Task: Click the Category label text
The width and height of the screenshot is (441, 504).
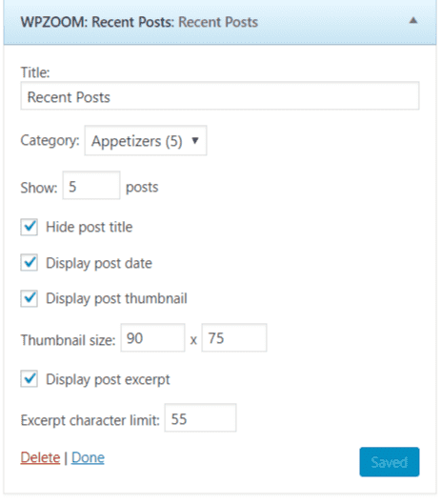Action: coord(50,140)
